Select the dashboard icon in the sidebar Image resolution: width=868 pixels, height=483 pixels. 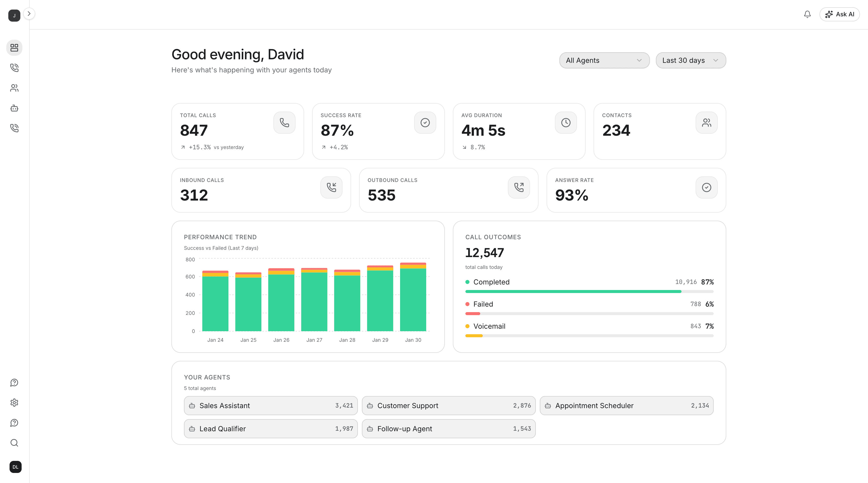(14, 47)
